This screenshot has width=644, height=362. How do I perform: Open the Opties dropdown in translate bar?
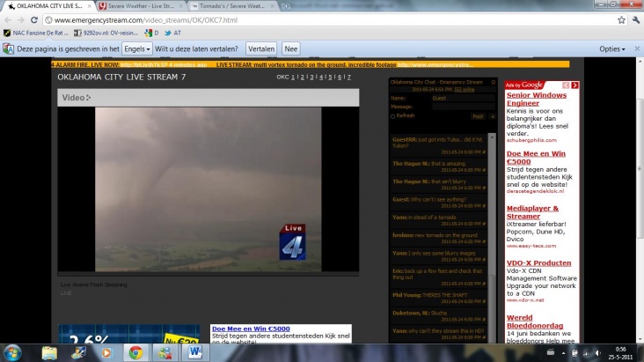(x=612, y=49)
